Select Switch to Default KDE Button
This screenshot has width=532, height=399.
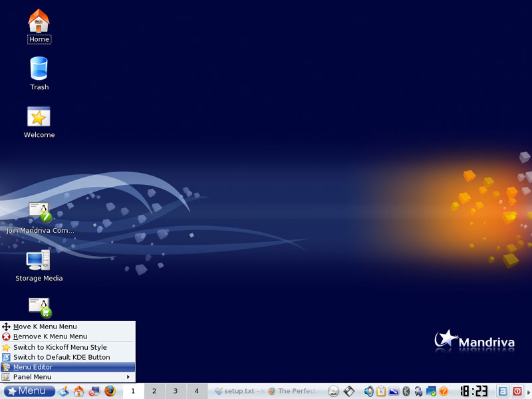(x=68, y=357)
